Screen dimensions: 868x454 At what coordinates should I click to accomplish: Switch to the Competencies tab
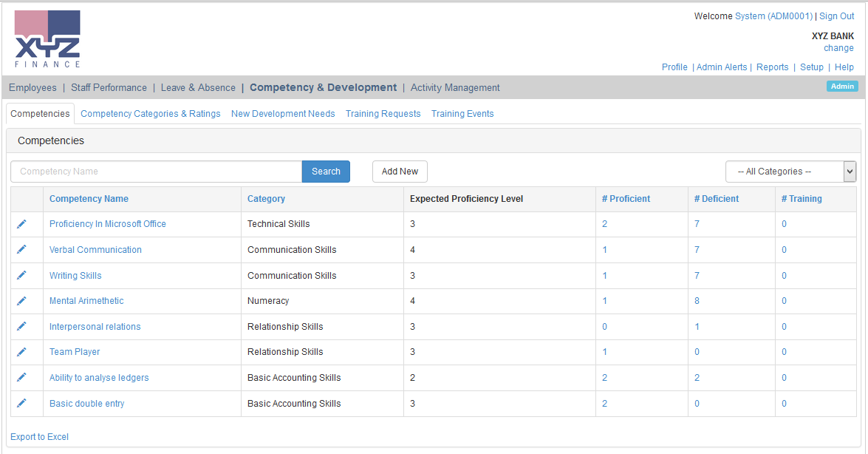point(40,114)
